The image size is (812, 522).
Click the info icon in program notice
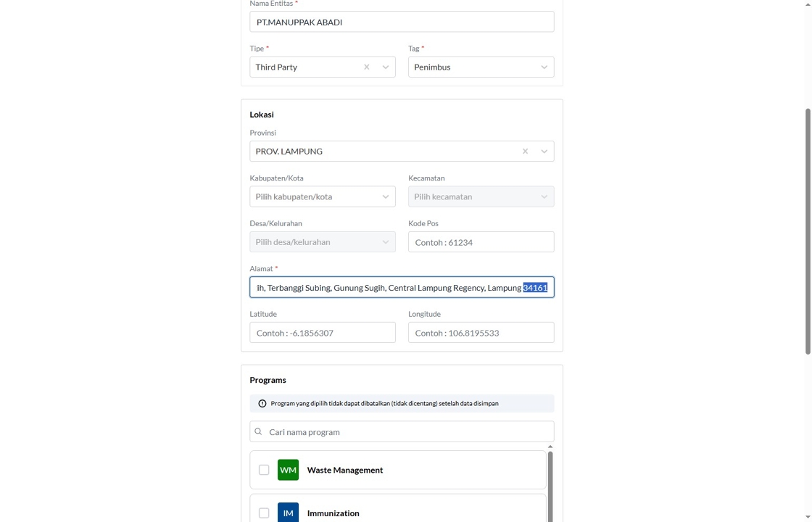click(262, 404)
